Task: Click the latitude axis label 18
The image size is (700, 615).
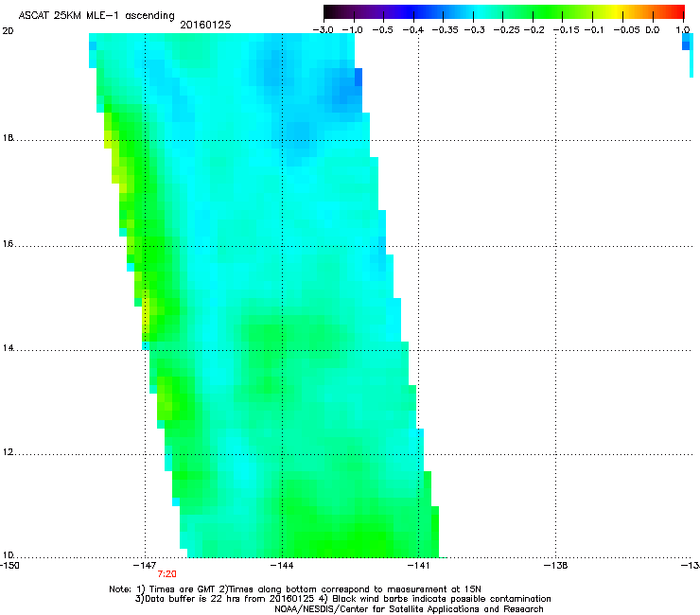Action: tap(8, 137)
